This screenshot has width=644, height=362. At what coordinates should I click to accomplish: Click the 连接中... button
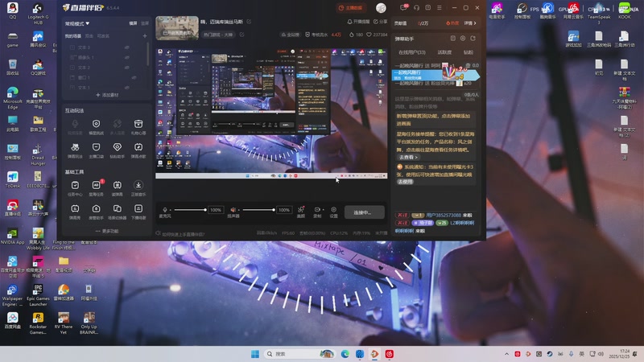coord(365,212)
